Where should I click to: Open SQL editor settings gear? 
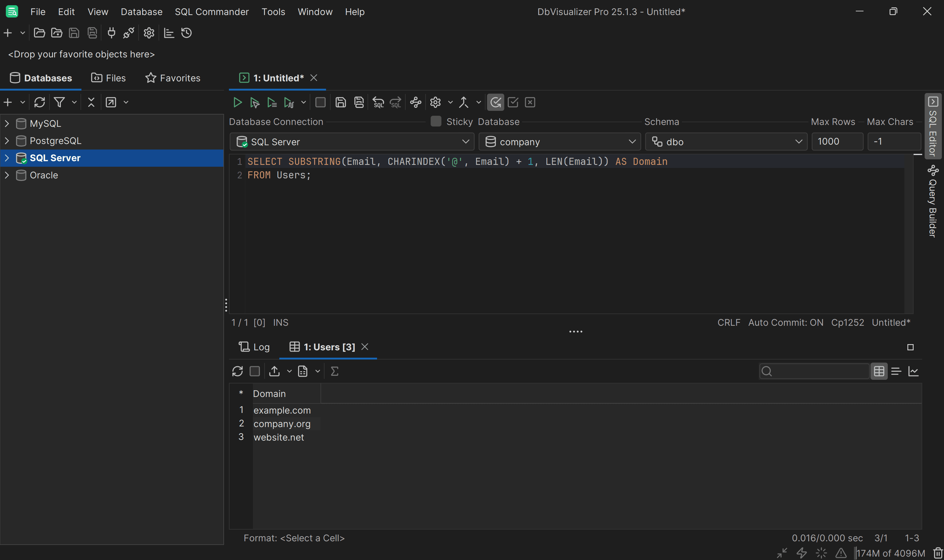[435, 102]
